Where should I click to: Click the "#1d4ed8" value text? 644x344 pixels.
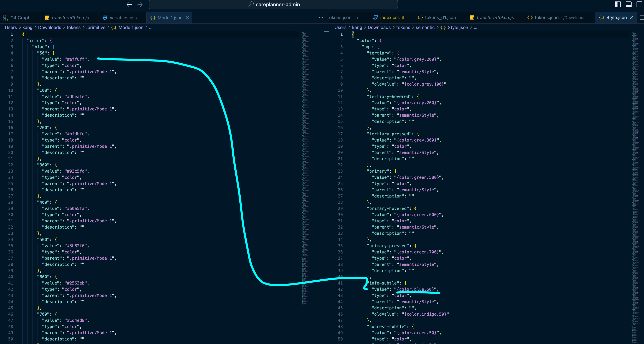76,320
